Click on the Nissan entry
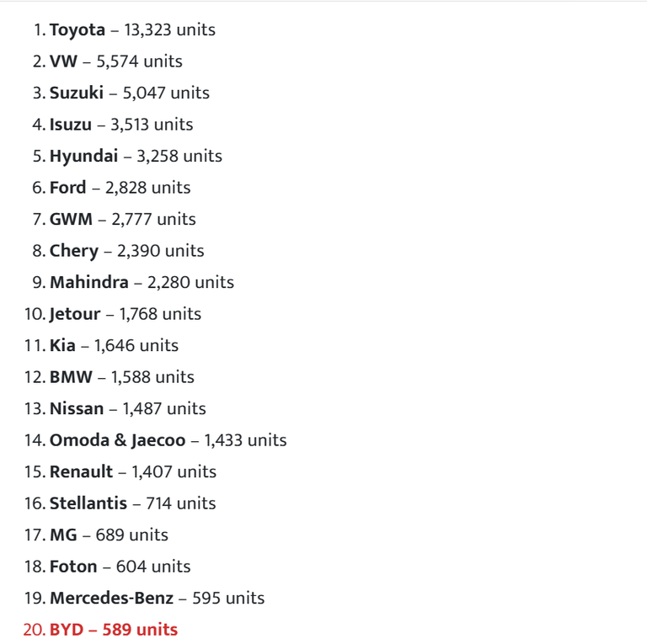Image resolution: width=647 pixels, height=644 pixels. click(77, 409)
